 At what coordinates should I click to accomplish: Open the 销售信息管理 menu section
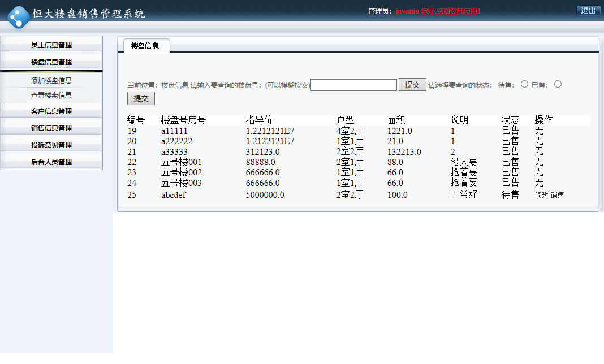(51, 128)
